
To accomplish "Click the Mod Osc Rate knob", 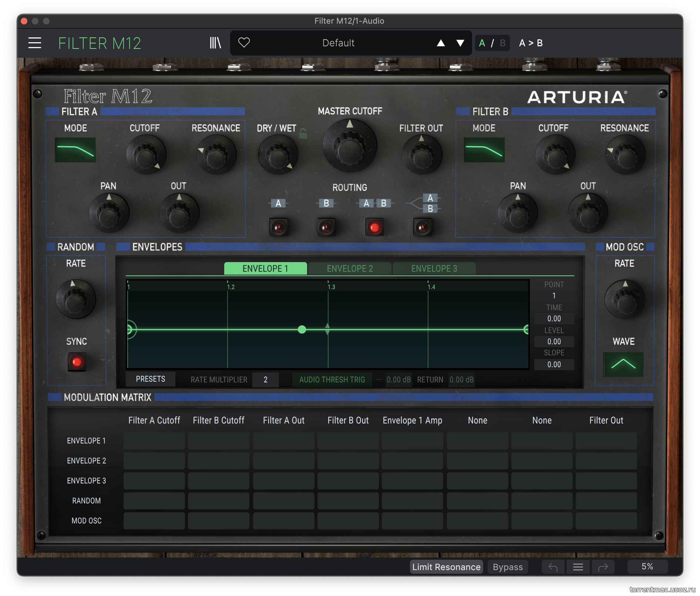I will click(x=625, y=299).
